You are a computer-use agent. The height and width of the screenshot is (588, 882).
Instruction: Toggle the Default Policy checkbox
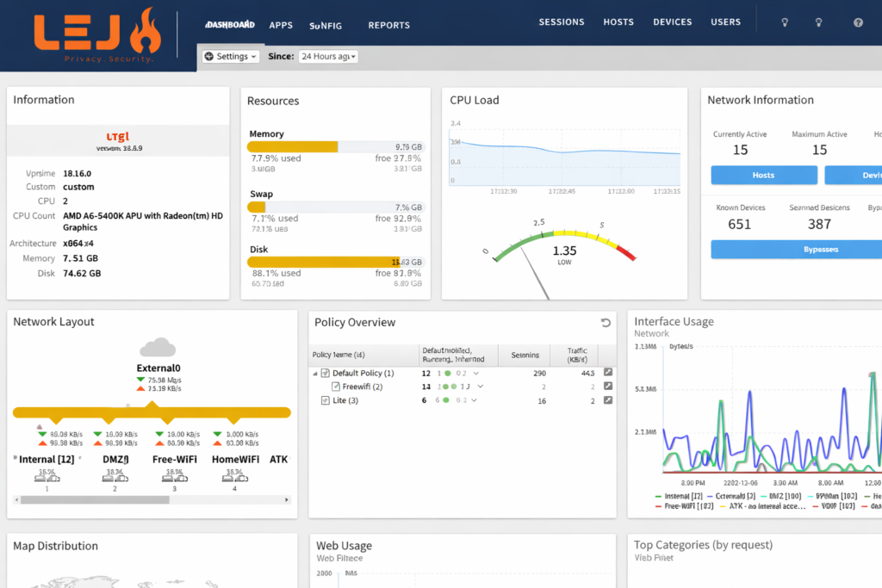point(325,374)
